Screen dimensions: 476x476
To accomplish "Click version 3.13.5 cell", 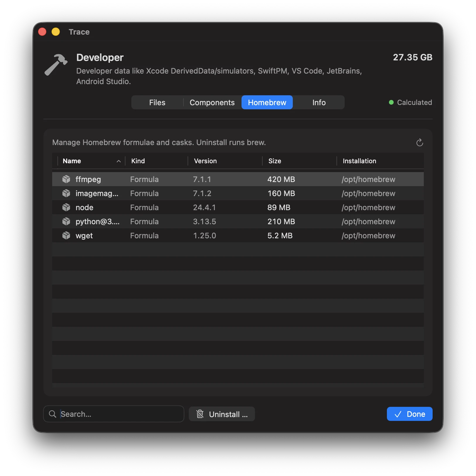I will pos(205,222).
